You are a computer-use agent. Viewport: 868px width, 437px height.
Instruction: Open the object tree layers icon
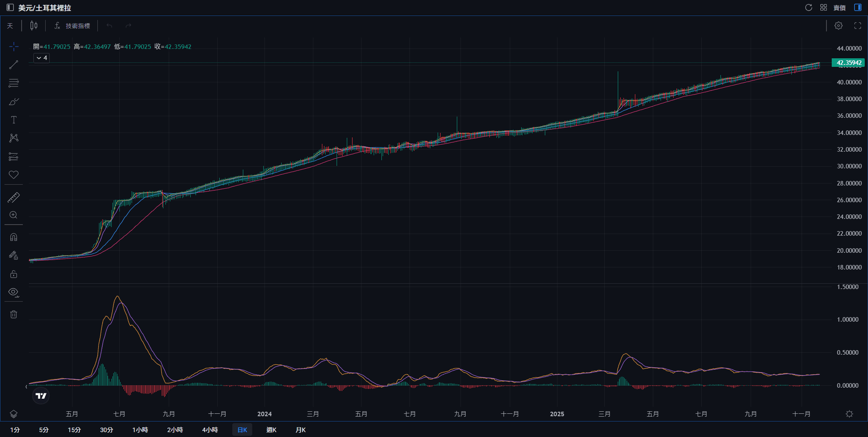pos(13,414)
